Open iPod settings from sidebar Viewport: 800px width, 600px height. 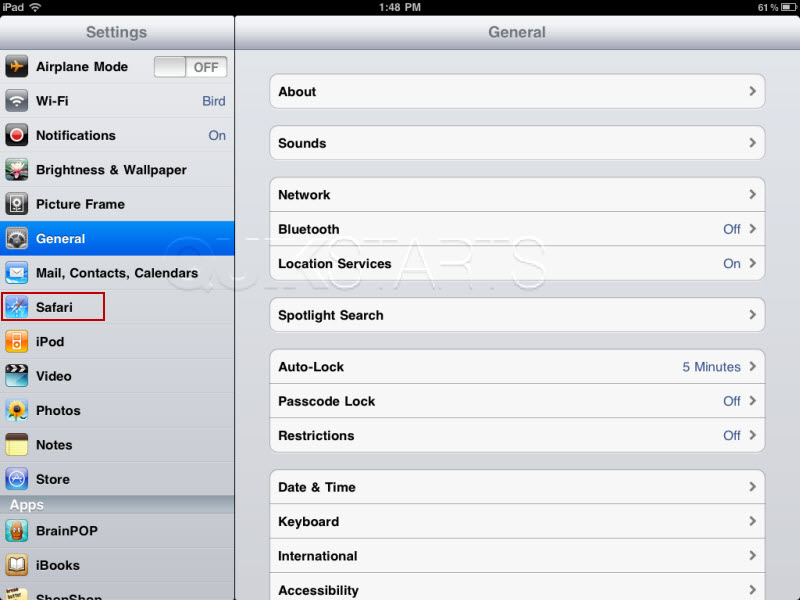[117, 341]
